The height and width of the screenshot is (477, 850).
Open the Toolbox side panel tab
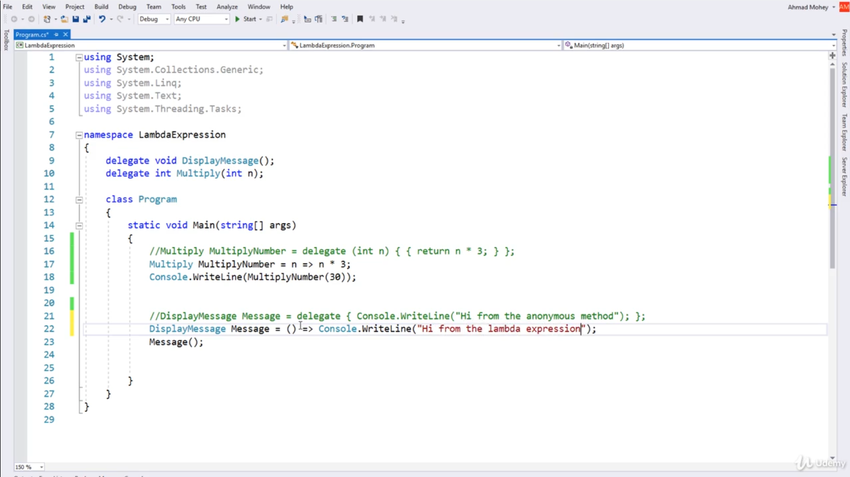6,40
